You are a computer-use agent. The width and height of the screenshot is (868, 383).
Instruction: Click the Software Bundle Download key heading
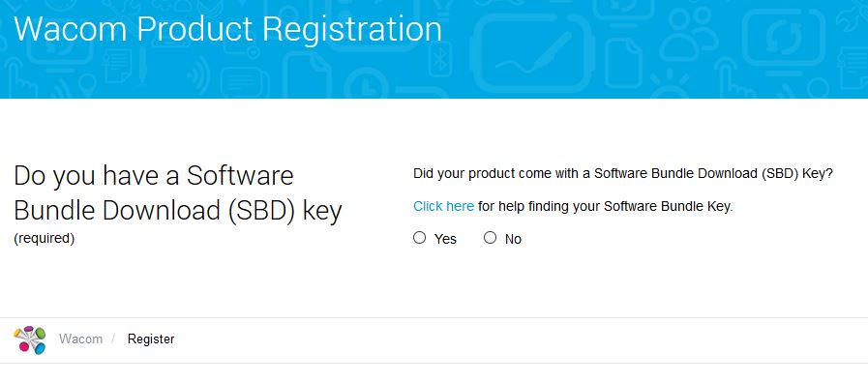pos(178,192)
